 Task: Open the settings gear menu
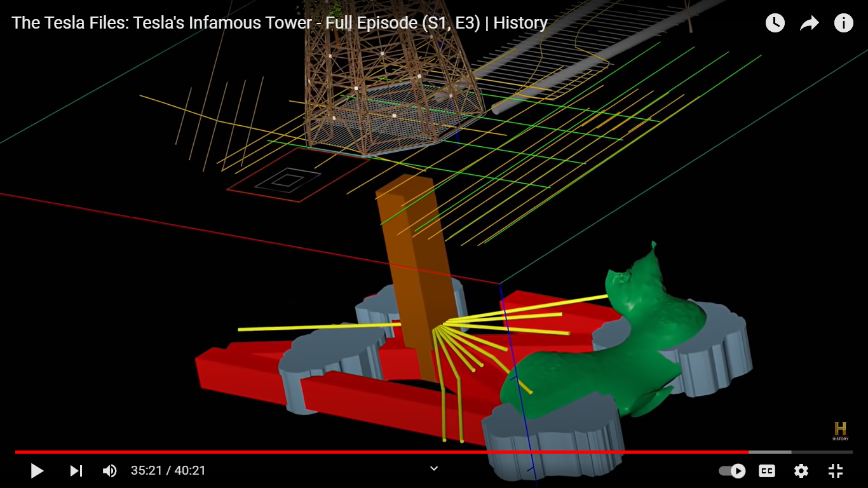click(801, 471)
